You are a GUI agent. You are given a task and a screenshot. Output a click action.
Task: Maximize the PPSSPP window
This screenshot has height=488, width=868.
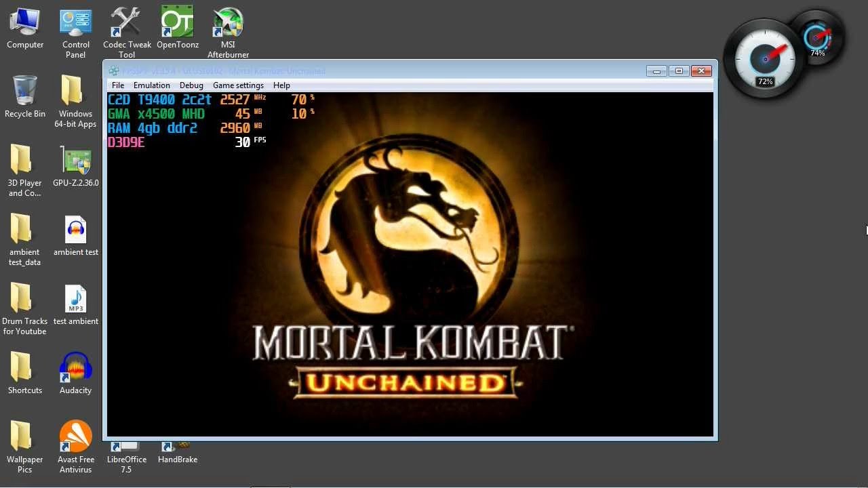(x=679, y=70)
